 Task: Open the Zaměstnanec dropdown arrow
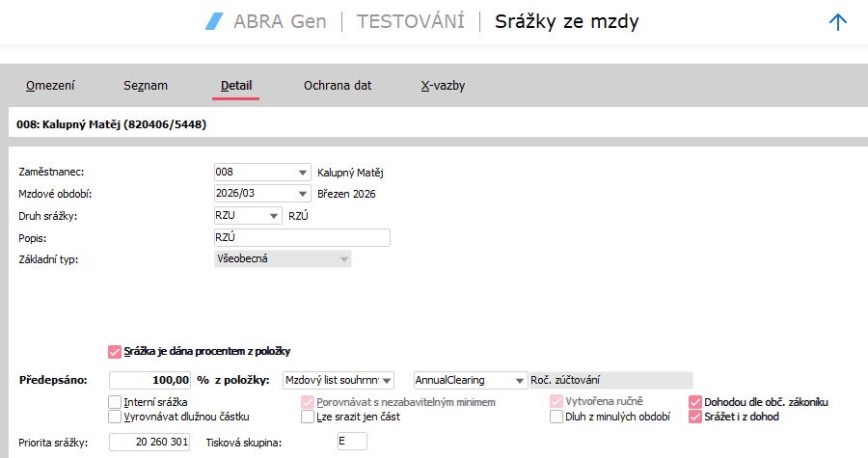point(302,173)
